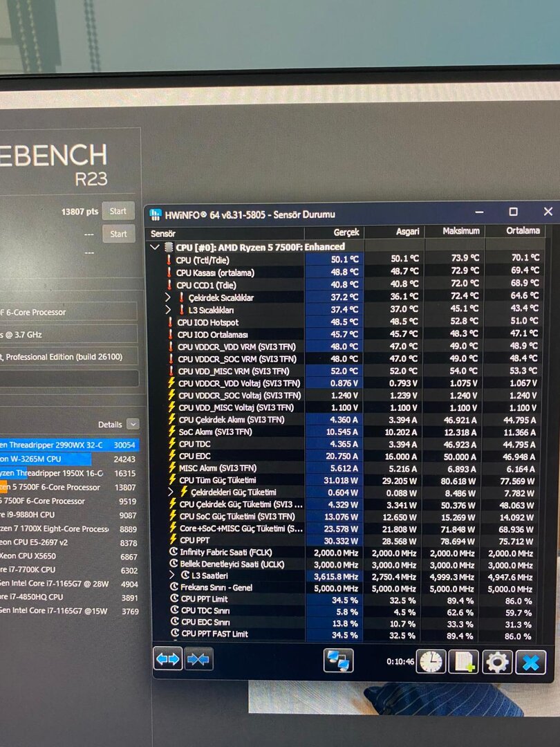Select the 7500F row scoring 9519
Viewport: 560px width, 747px height.
pyautogui.click(x=70, y=501)
